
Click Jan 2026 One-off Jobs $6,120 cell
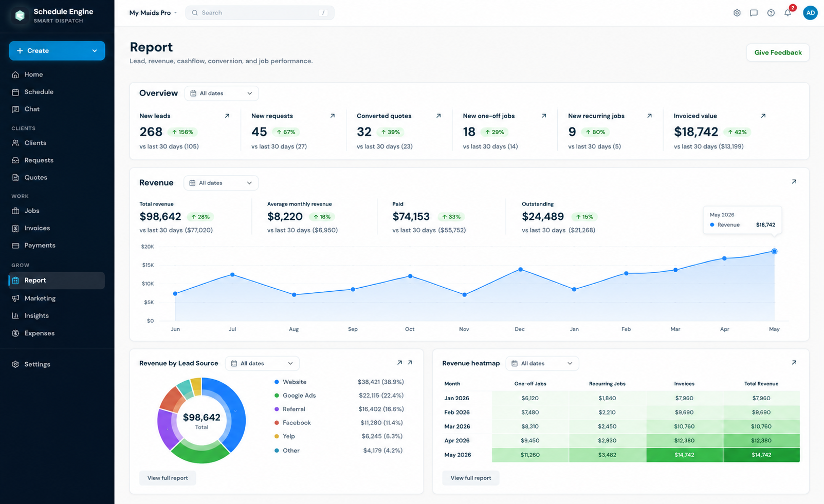[x=530, y=398]
